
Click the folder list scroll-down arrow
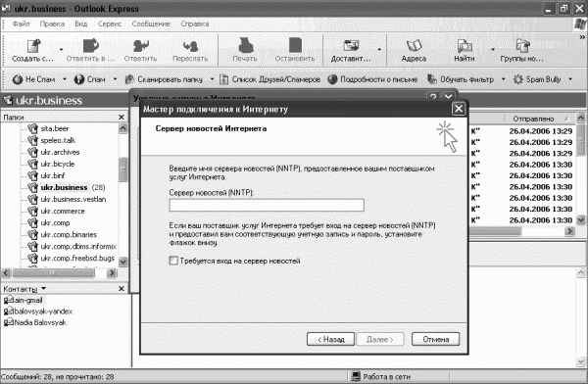point(123,262)
